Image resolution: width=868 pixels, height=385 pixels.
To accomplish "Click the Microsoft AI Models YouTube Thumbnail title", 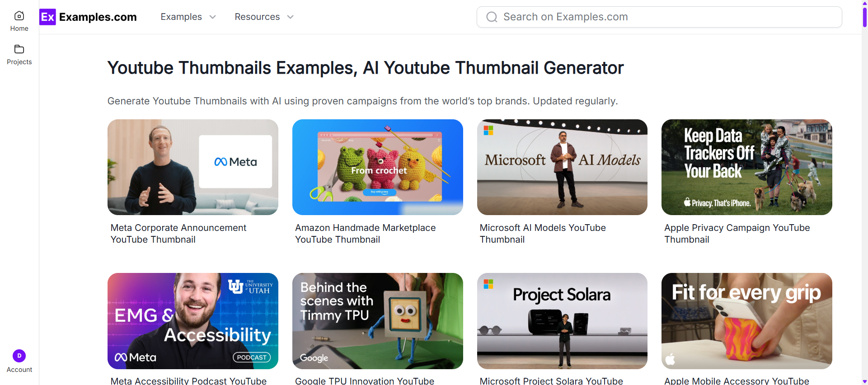I will (x=543, y=234).
